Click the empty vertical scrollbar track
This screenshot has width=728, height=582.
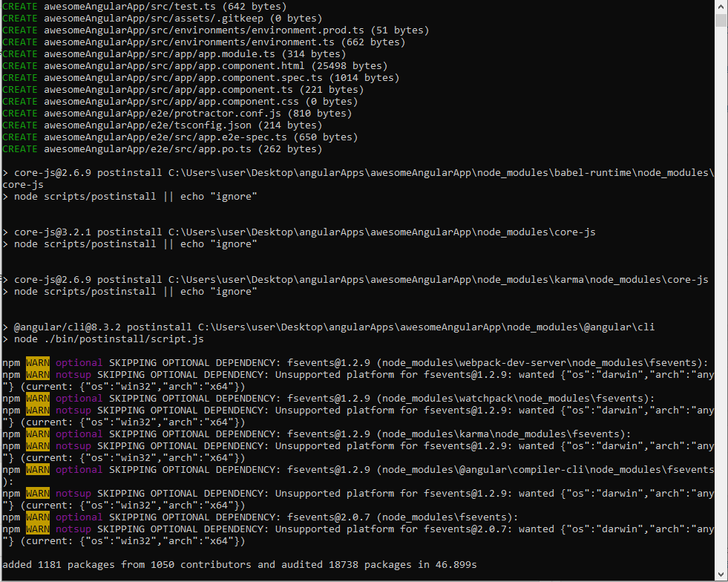(x=721, y=297)
